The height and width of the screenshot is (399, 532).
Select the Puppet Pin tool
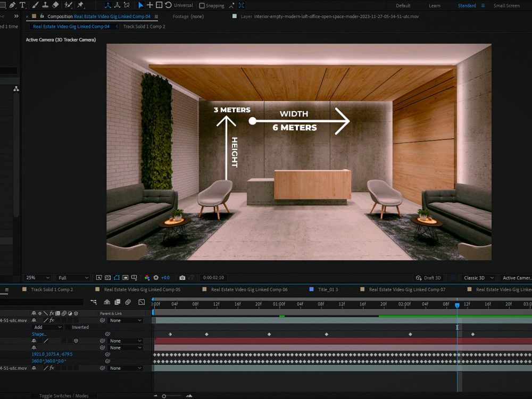(x=80, y=5)
